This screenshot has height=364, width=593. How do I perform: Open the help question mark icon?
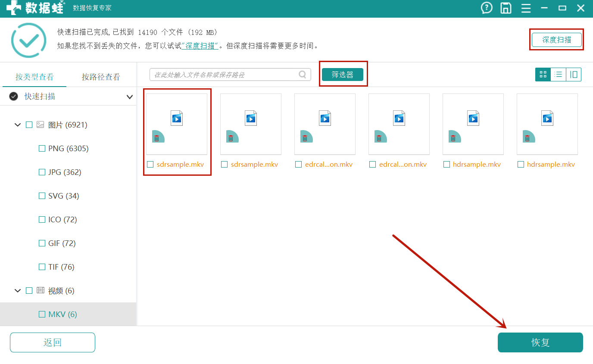[x=487, y=8]
